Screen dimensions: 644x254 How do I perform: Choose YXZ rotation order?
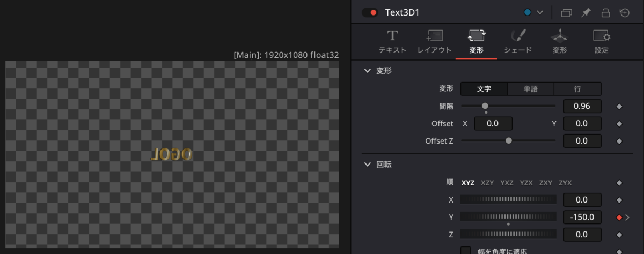click(x=507, y=183)
